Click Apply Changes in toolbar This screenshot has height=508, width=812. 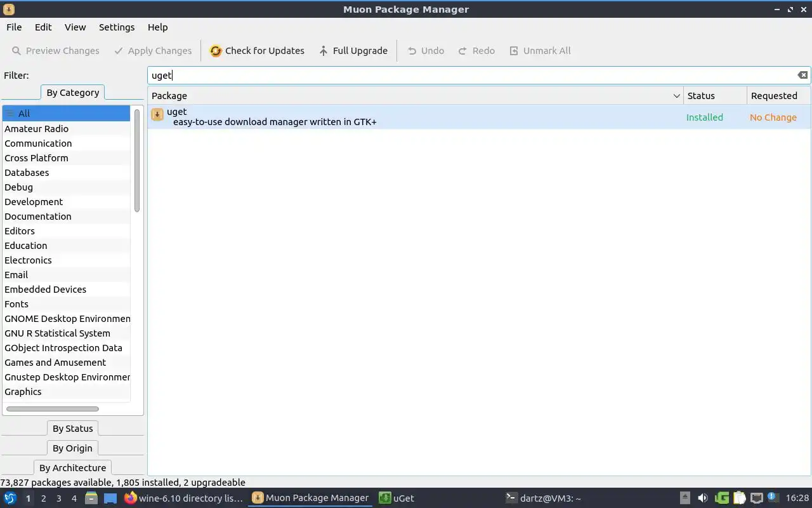point(153,51)
